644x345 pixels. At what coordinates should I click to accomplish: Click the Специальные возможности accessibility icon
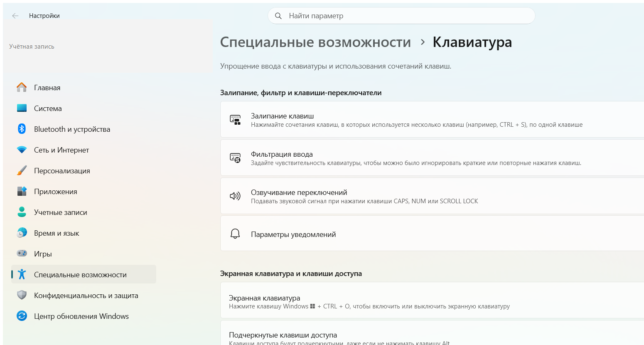(22, 274)
